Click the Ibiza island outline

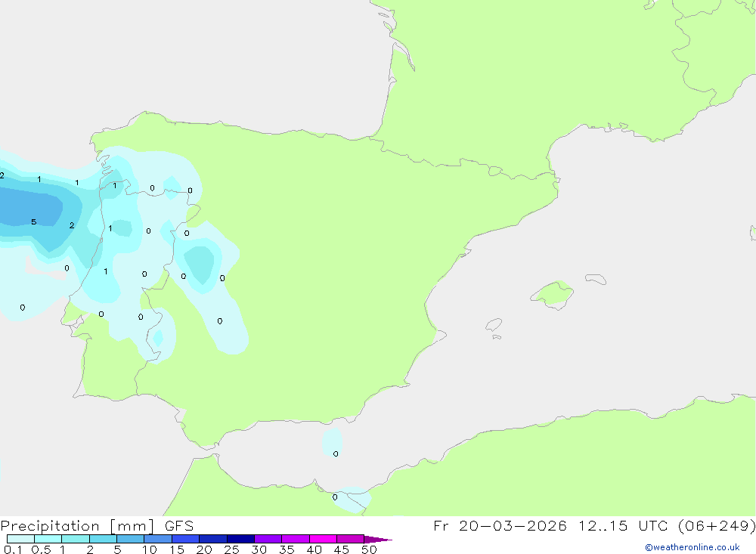pyautogui.click(x=494, y=325)
